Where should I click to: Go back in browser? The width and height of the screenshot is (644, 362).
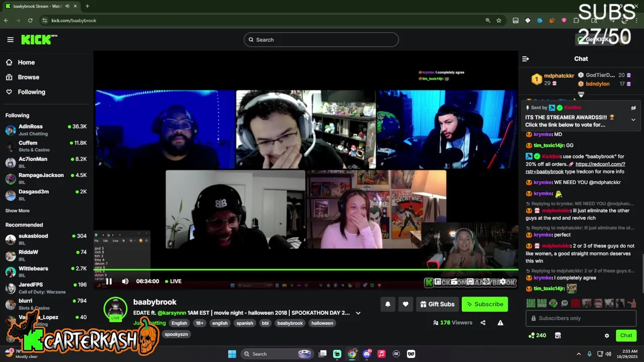[x=6, y=21]
